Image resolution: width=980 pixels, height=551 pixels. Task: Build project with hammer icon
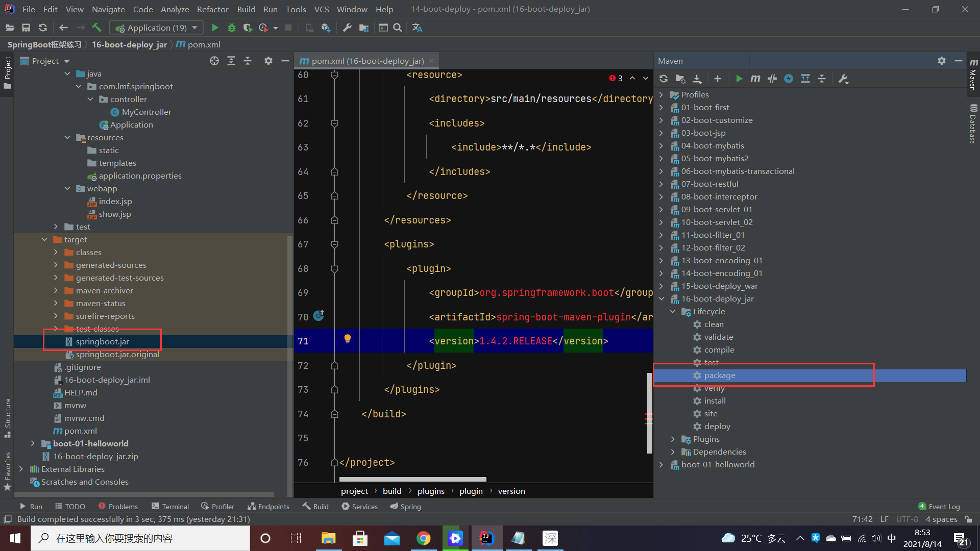coord(96,28)
